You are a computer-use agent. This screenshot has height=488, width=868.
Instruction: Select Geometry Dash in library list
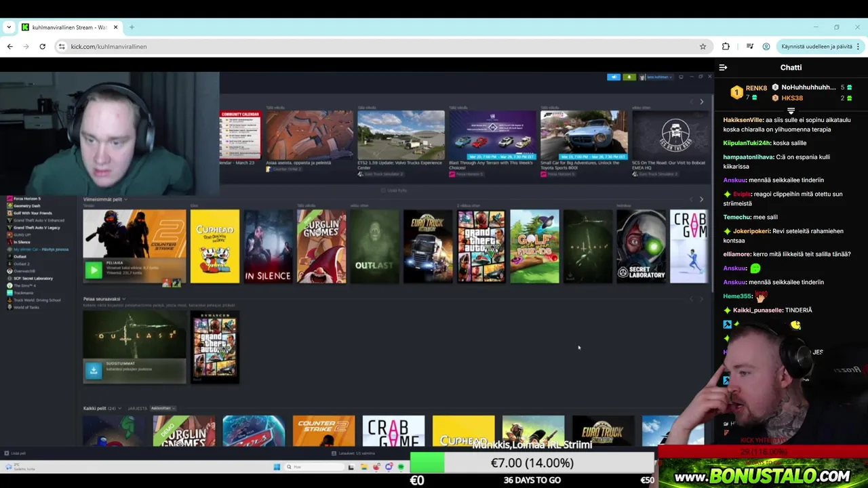click(x=27, y=205)
